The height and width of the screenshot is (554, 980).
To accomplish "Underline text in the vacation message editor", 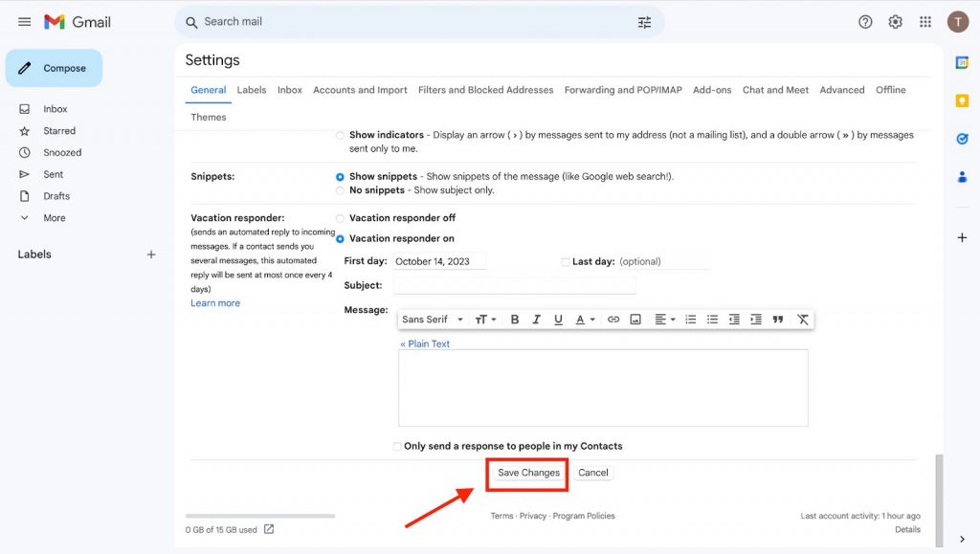I will point(558,319).
